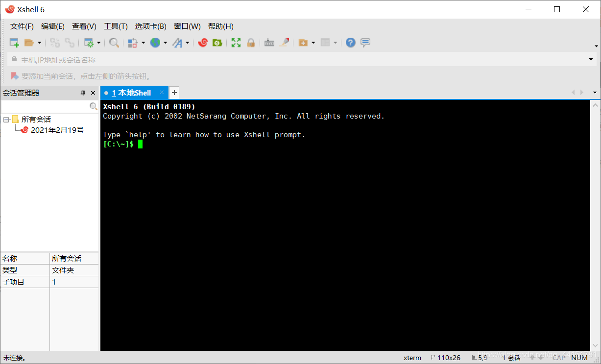Click the terminal scrollbar down arrow
This screenshot has height=364, width=601.
pyautogui.click(x=596, y=346)
